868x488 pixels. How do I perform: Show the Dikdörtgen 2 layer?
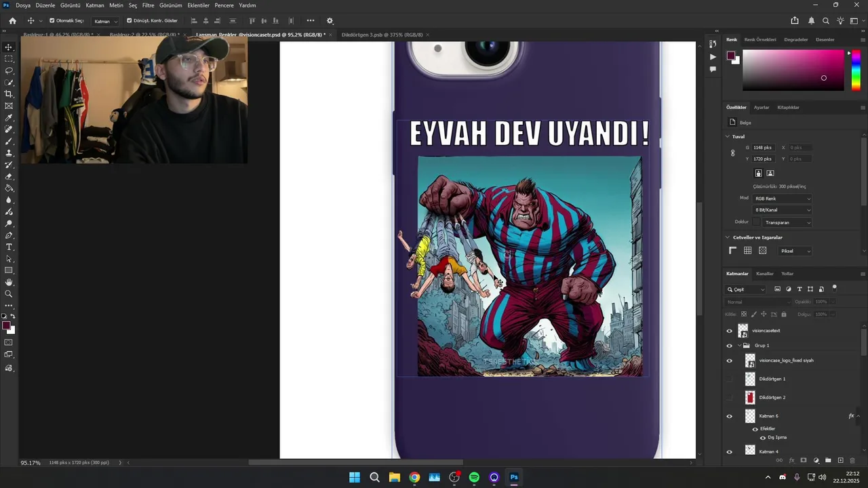click(x=730, y=397)
